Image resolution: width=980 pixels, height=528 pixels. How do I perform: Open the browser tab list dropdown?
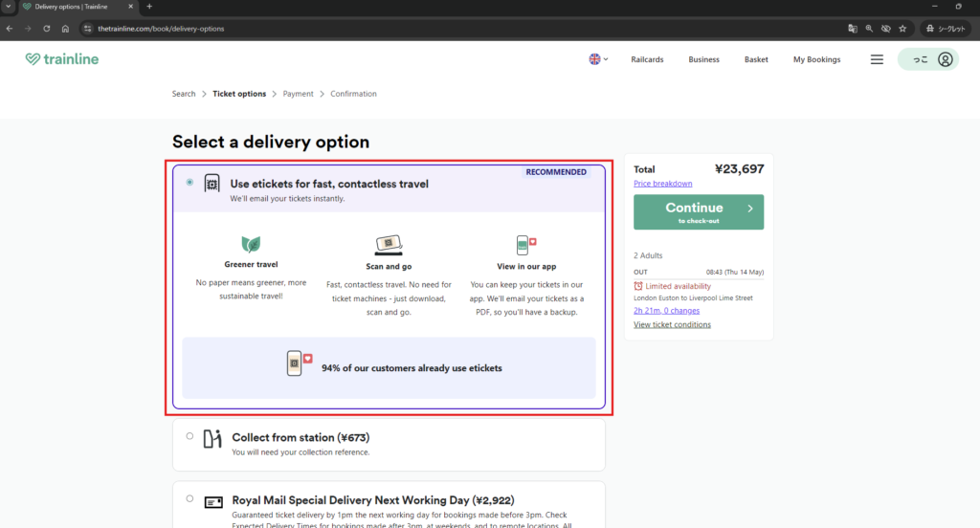click(x=9, y=7)
